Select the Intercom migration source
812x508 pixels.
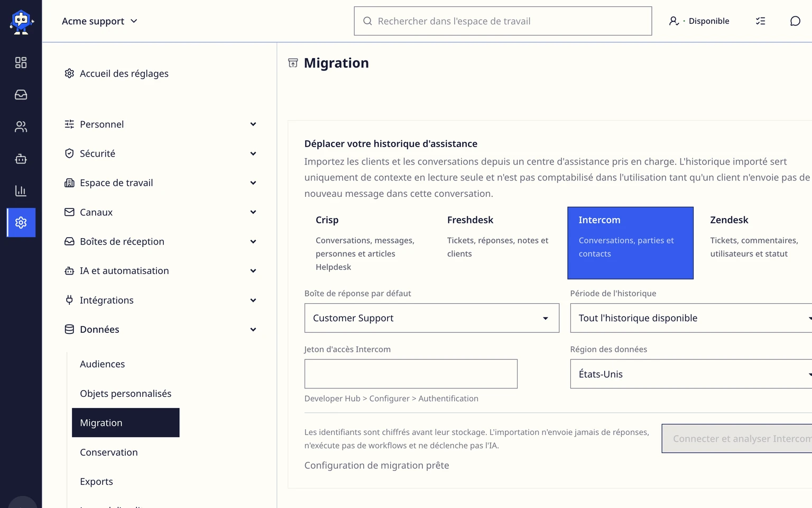[630, 243]
